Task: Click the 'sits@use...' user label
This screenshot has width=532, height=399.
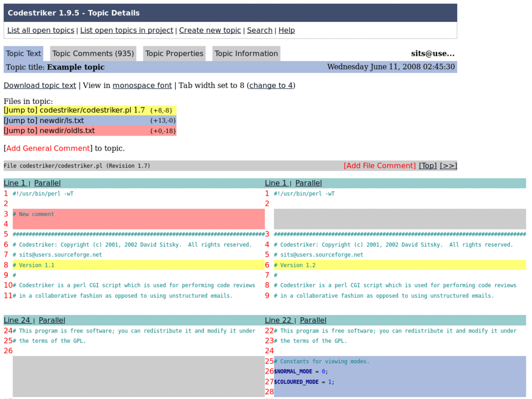Action: pos(433,54)
